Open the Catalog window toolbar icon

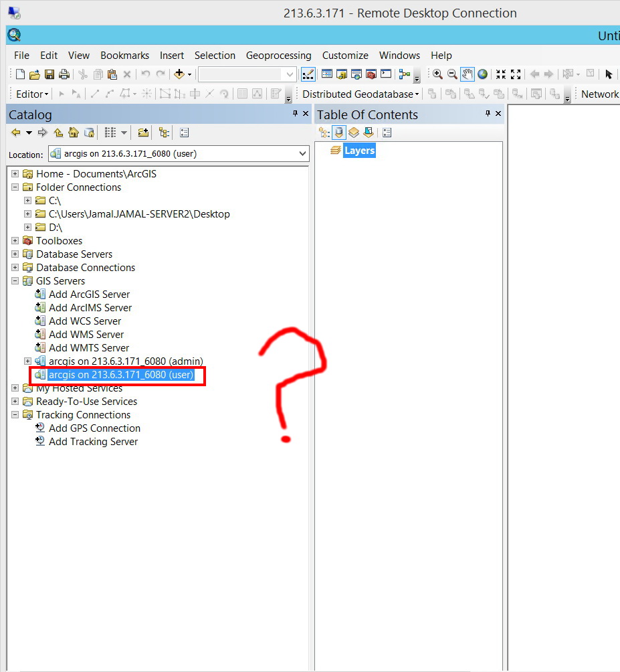342,74
